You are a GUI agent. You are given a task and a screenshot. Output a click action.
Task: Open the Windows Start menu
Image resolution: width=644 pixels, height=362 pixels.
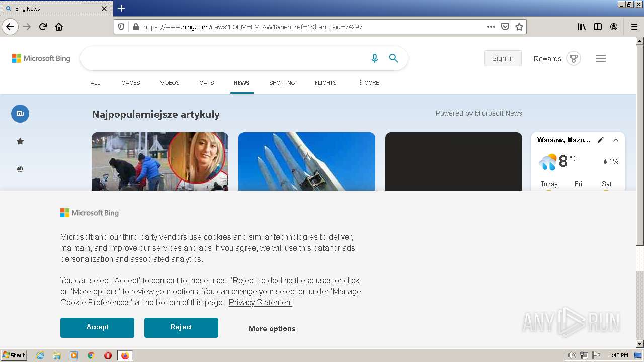14,355
